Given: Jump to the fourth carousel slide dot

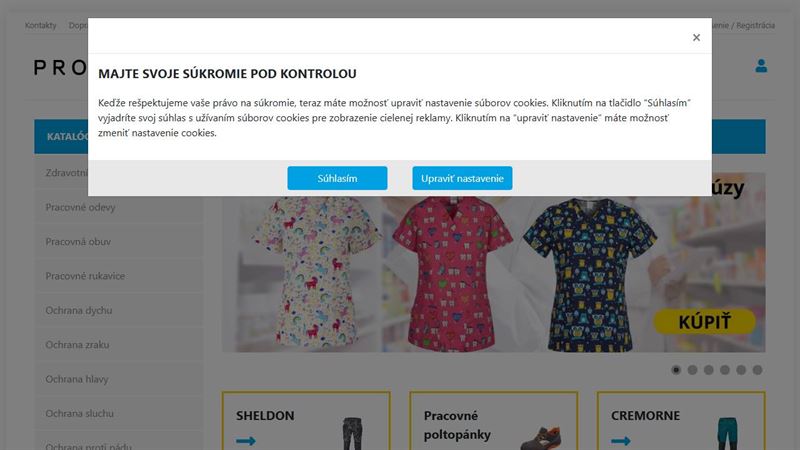Looking at the screenshot, I should [725, 370].
